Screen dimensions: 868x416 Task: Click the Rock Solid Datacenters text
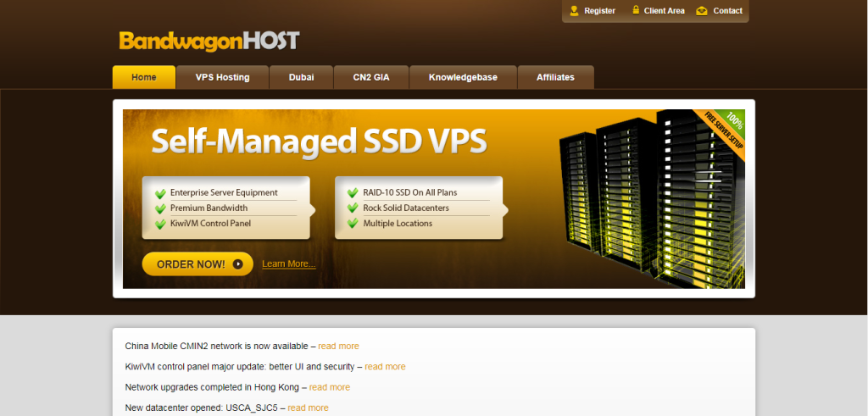click(406, 208)
